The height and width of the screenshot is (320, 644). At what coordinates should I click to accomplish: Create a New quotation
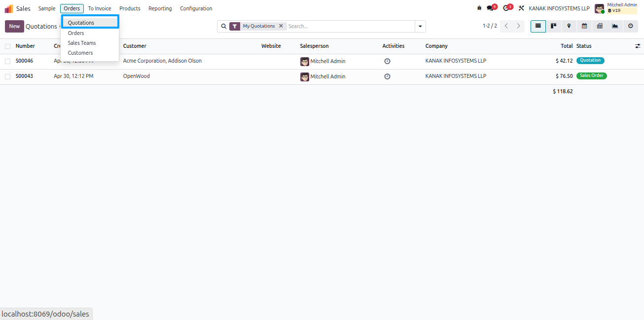pos(14,26)
